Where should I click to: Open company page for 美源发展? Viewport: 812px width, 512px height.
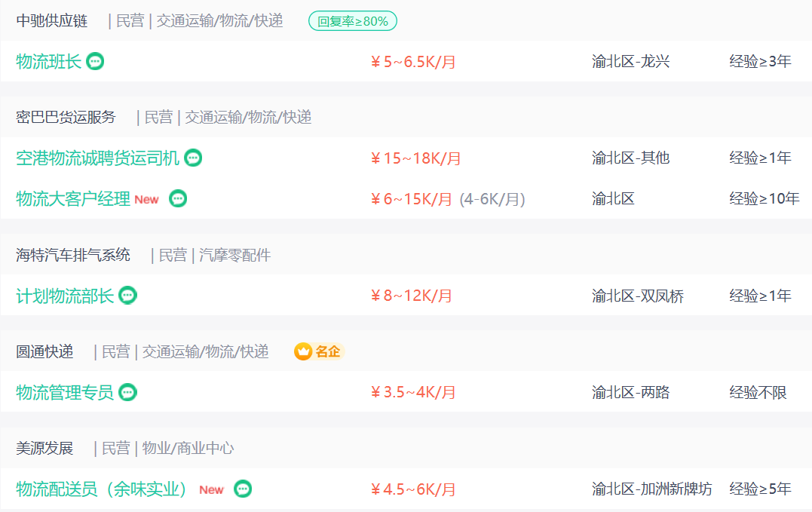coord(44,449)
